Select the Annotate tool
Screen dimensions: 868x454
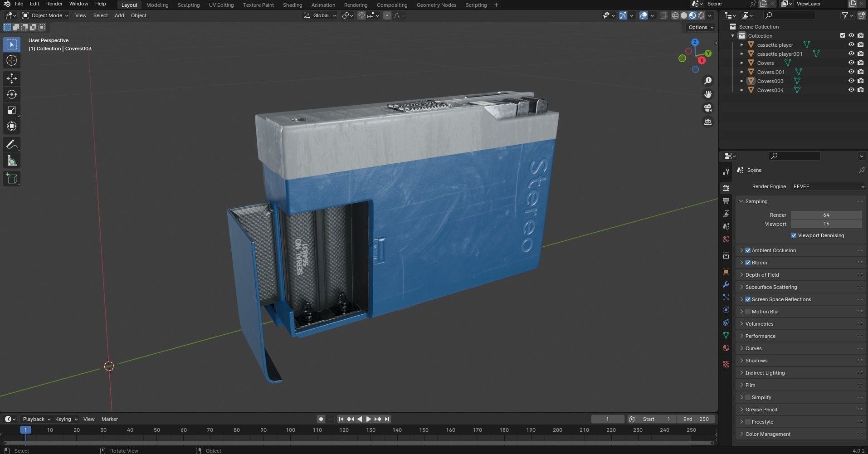12,145
